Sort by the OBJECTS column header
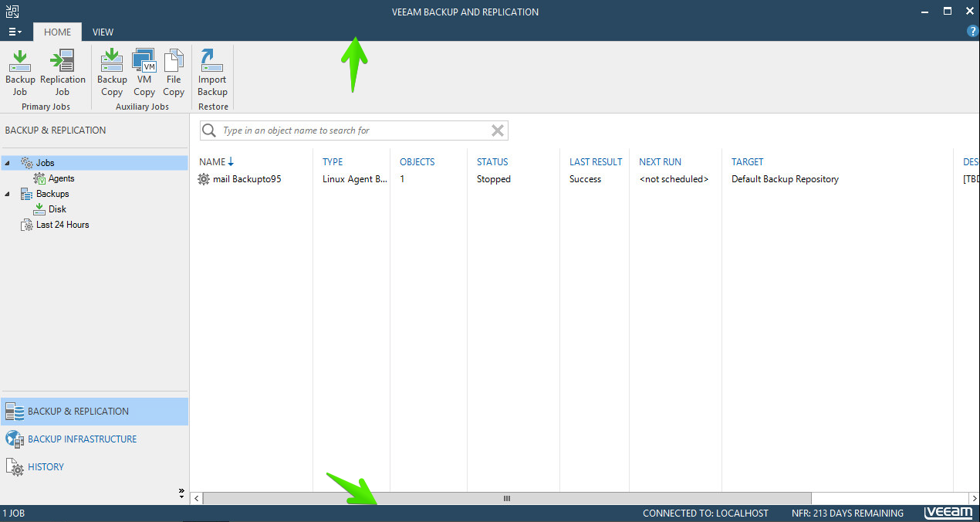This screenshot has width=980, height=522. pyautogui.click(x=417, y=161)
